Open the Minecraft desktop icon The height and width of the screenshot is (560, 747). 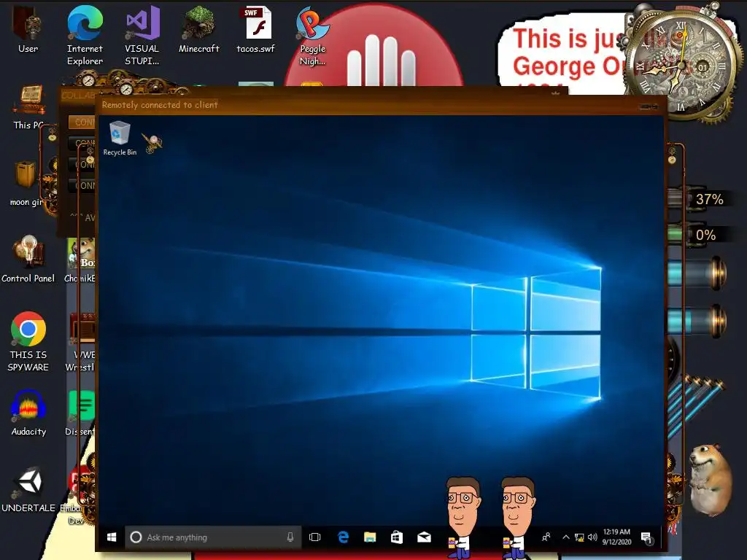point(198,29)
